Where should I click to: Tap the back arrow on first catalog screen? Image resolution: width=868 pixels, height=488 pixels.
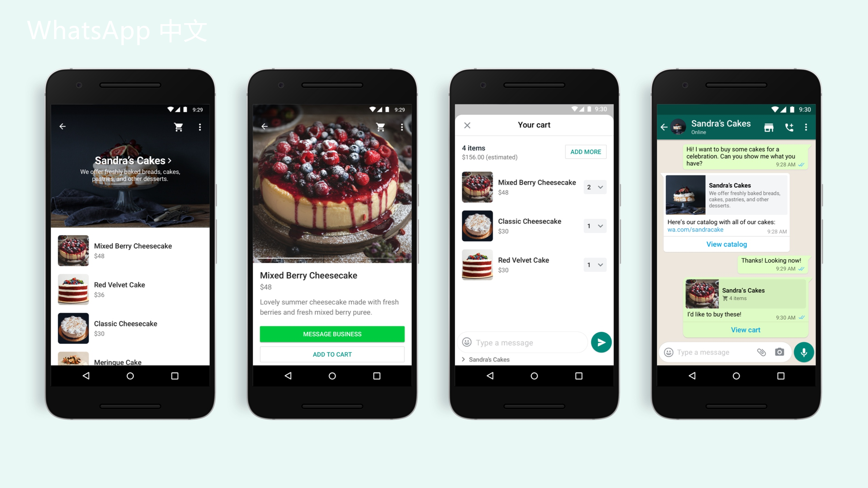pos(63,126)
